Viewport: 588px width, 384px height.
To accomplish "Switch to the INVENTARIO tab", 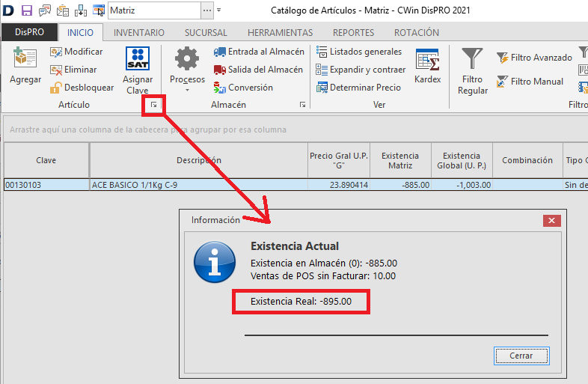I will tap(138, 33).
